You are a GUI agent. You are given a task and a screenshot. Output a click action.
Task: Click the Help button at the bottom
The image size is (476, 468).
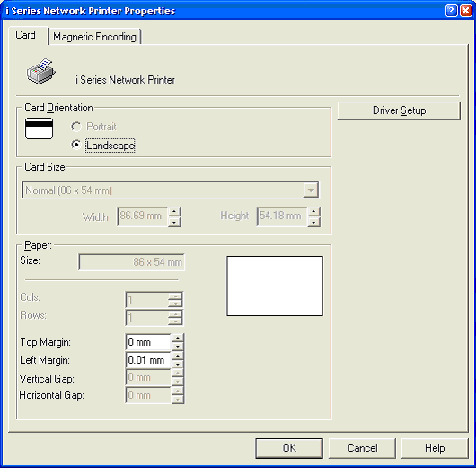coord(435,448)
